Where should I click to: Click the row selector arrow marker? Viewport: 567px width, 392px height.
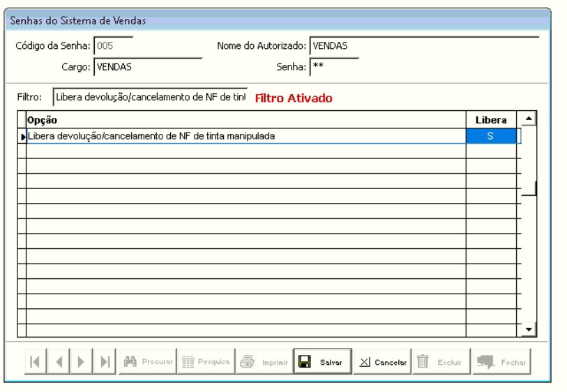click(x=22, y=136)
